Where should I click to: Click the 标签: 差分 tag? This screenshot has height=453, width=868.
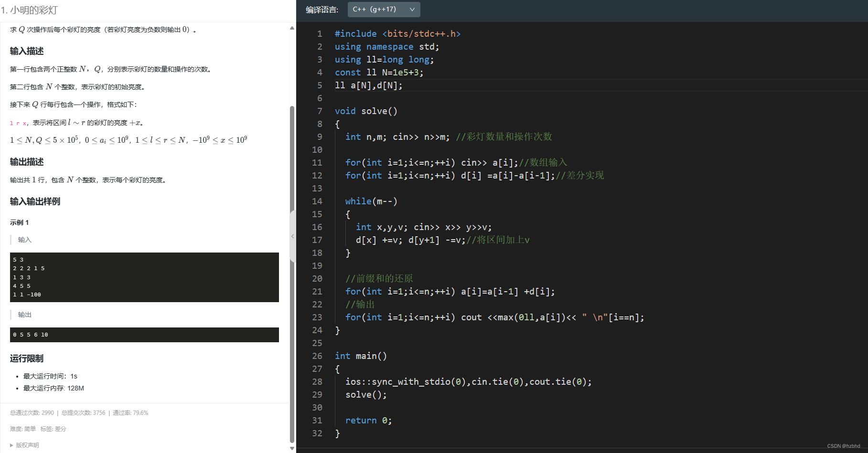[53, 429]
